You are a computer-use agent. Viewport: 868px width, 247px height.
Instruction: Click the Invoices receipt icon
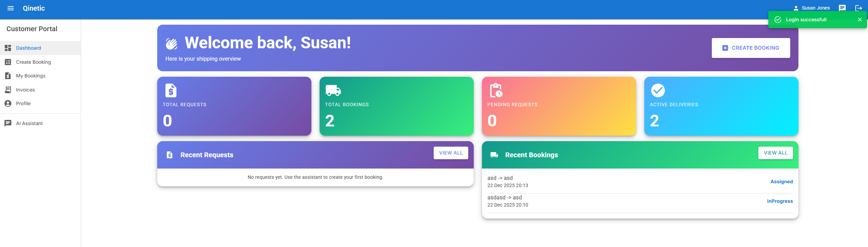click(8, 90)
